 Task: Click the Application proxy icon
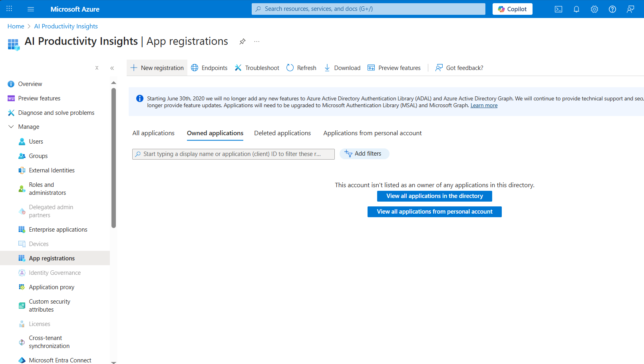click(22, 287)
